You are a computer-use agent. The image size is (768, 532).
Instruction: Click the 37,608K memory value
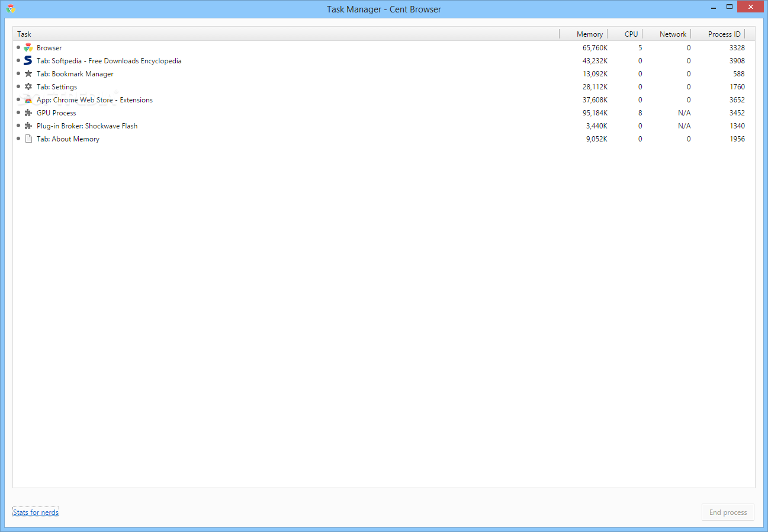point(595,100)
